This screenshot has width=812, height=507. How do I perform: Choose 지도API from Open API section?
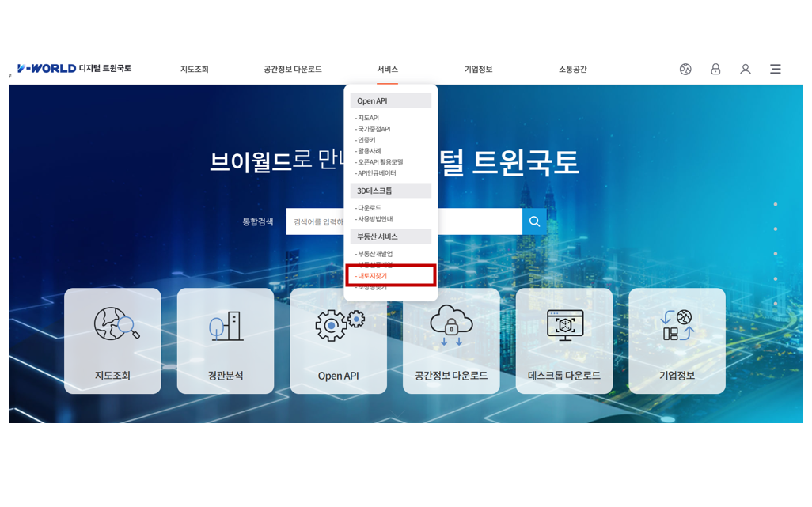[x=369, y=118]
